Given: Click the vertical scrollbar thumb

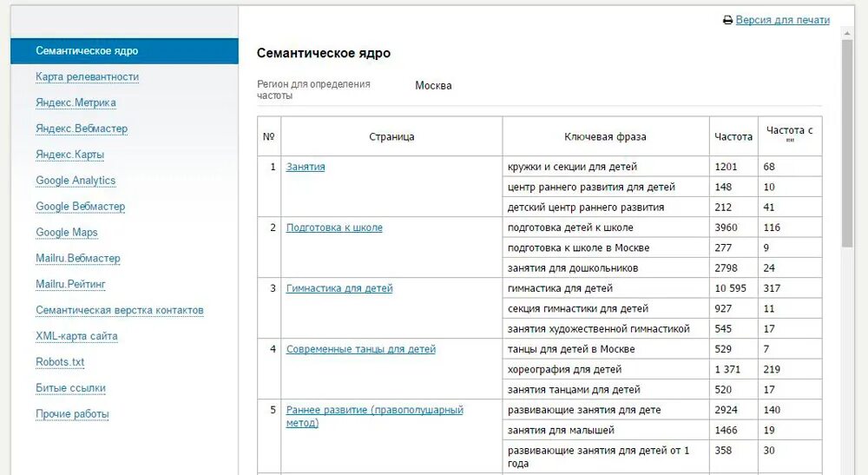Looking at the screenshot, I should 847,143.
